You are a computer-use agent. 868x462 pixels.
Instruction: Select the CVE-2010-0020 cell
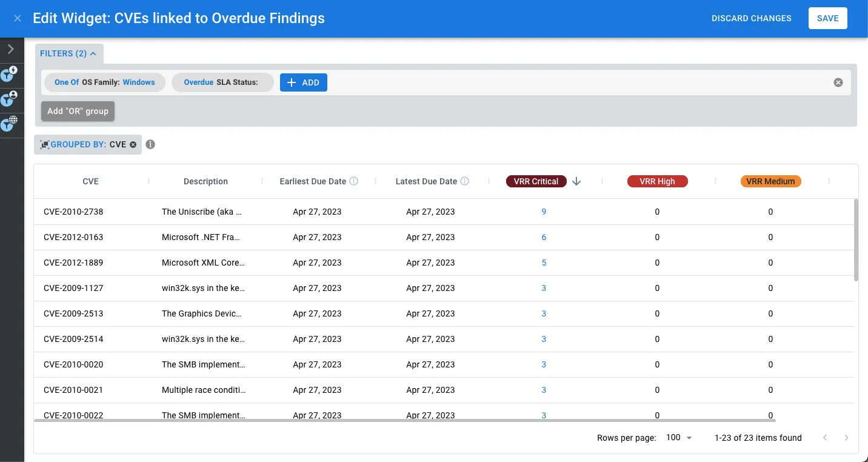[x=73, y=364]
